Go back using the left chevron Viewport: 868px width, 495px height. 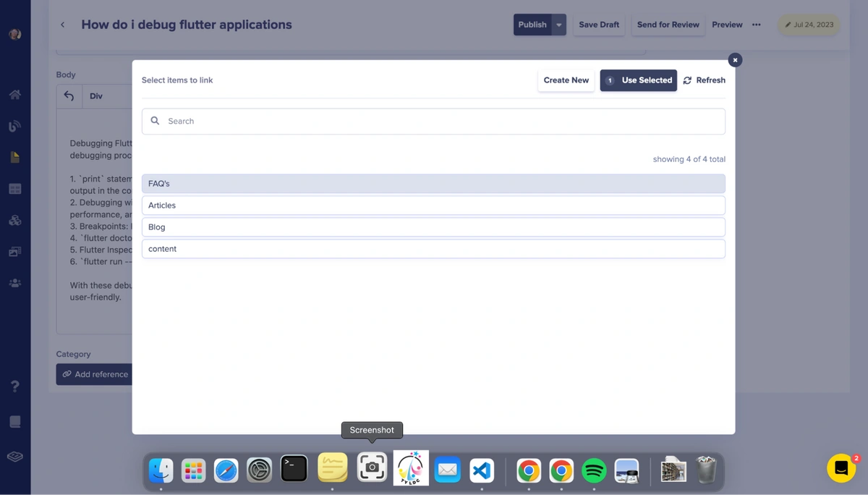tap(63, 25)
